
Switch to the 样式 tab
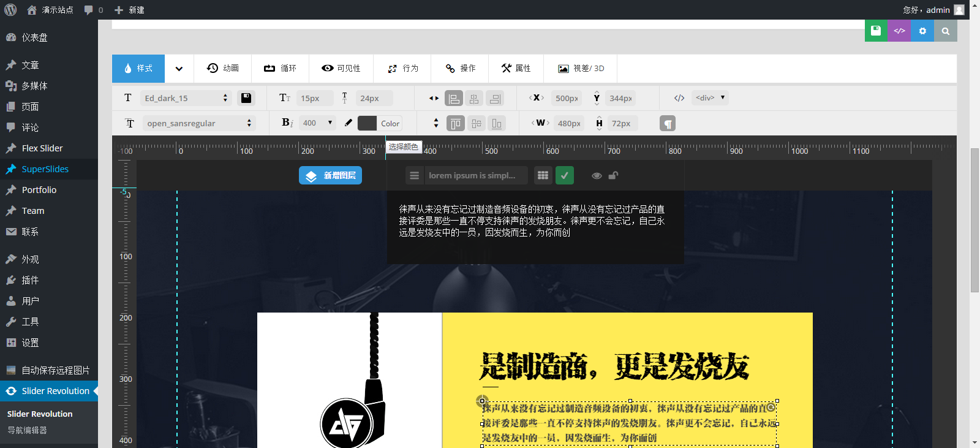point(138,69)
